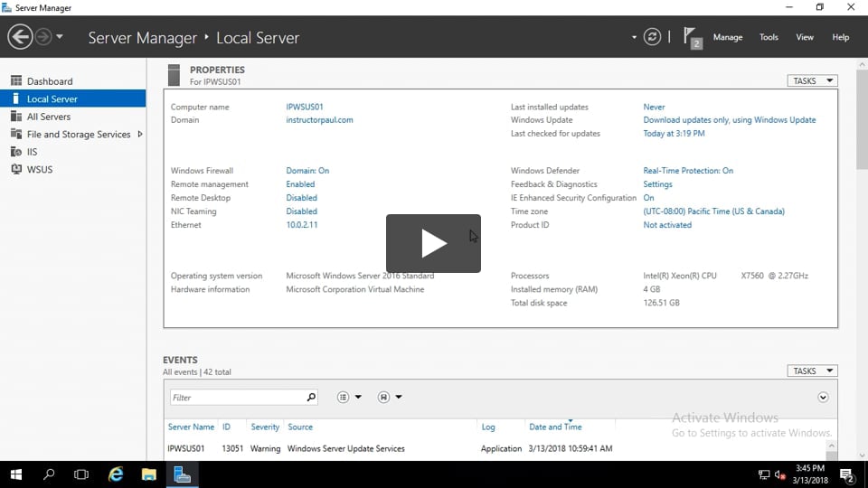868x488 pixels.
Task: Select All Servers in sidebar
Action: click(x=48, y=117)
